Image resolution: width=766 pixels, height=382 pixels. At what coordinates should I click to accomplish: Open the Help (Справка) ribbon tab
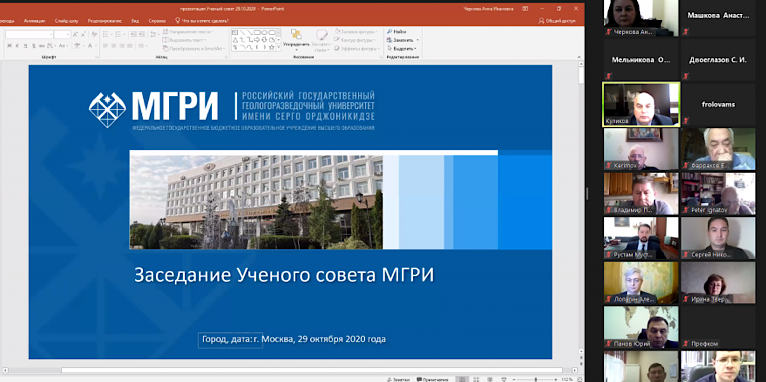coord(157,21)
